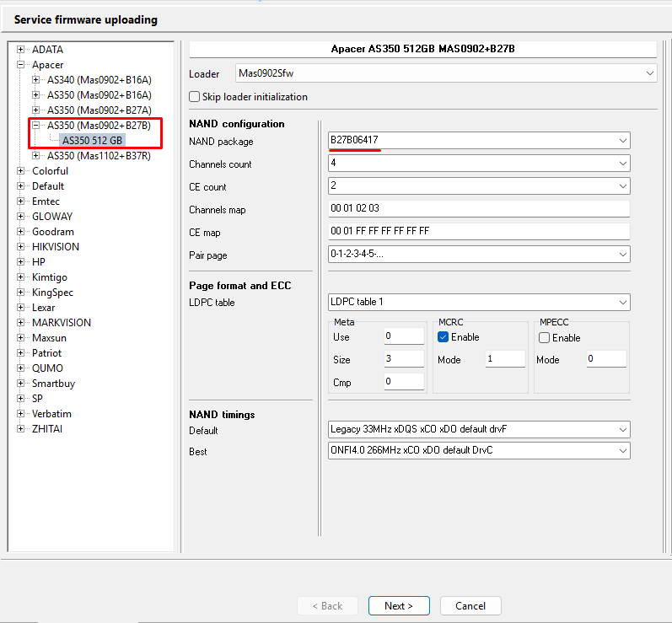Screen dimensions: 672x623
Task: Open the Best NAND timings dropdown
Action: click(479, 451)
